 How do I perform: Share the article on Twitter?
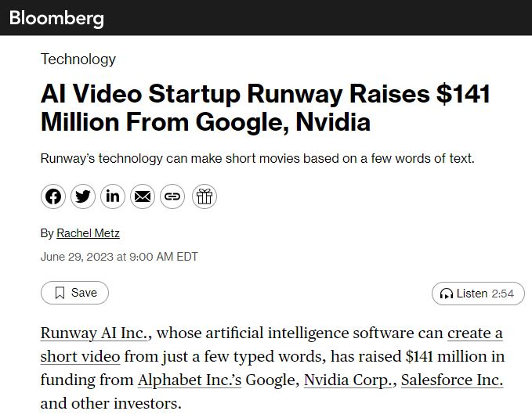click(x=83, y=196)
